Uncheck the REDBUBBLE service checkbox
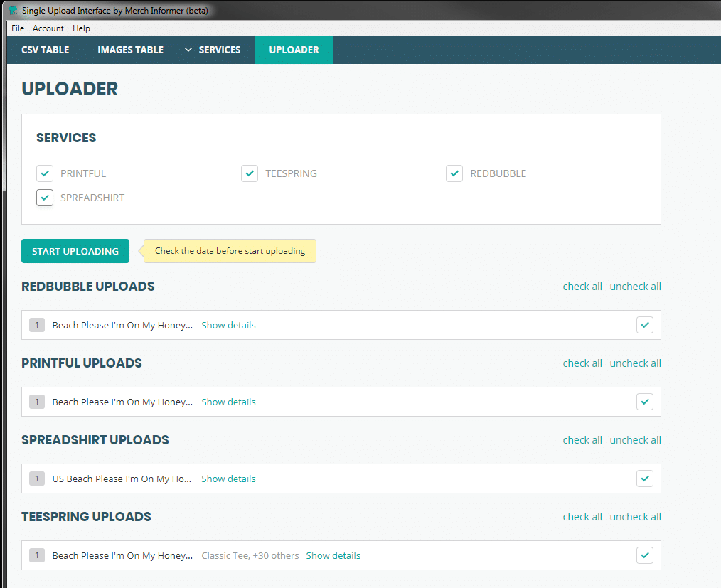Viewport: 721px width, 588px height. [x=454, y=173]
